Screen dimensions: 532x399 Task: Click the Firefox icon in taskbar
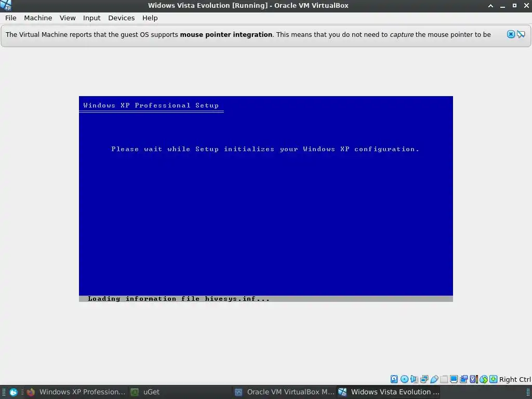(x=31, y=392)
